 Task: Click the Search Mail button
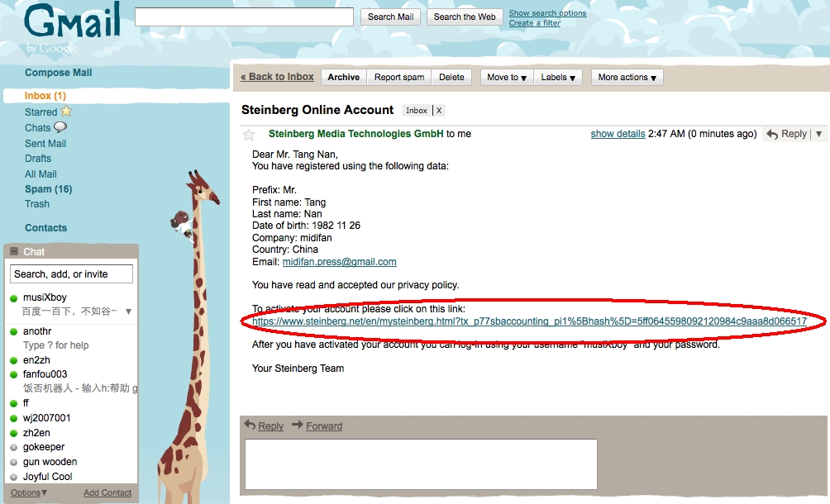391,17
